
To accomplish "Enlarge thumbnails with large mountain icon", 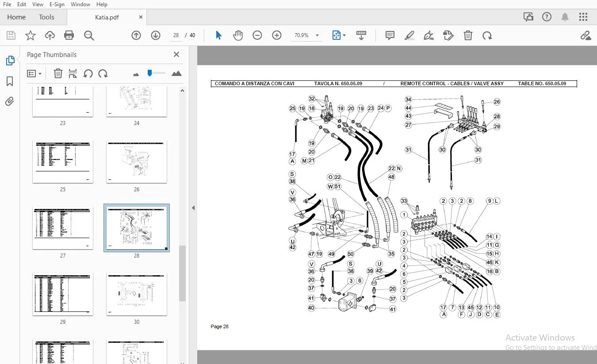I will (176, 73).
